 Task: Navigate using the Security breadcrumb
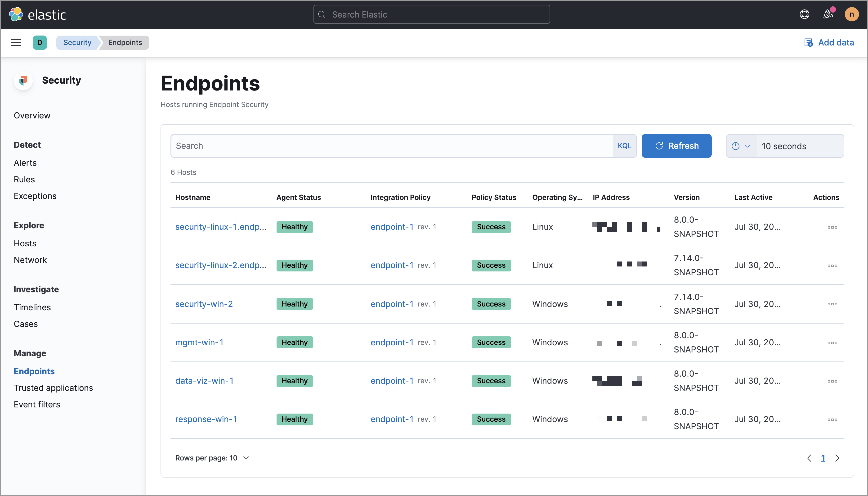pos(77,42)
